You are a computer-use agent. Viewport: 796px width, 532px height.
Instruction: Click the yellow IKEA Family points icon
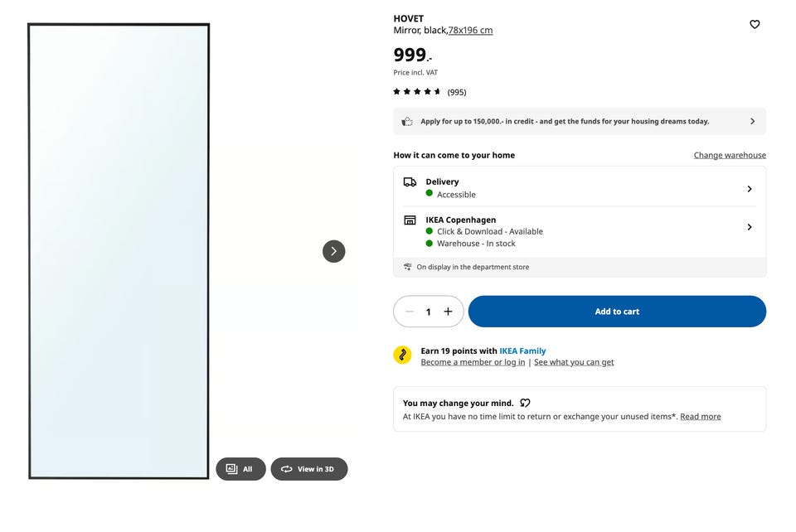403,355
